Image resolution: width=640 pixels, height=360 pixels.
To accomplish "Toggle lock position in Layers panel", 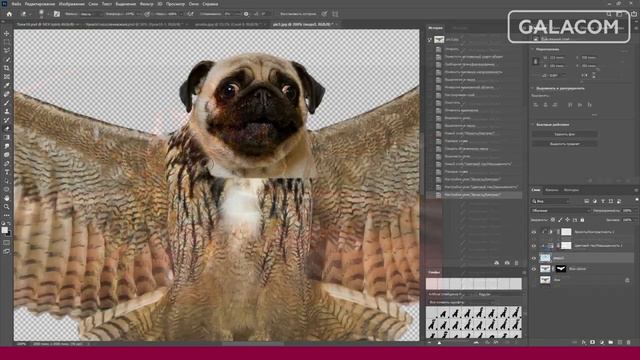I will pos(567,220).
